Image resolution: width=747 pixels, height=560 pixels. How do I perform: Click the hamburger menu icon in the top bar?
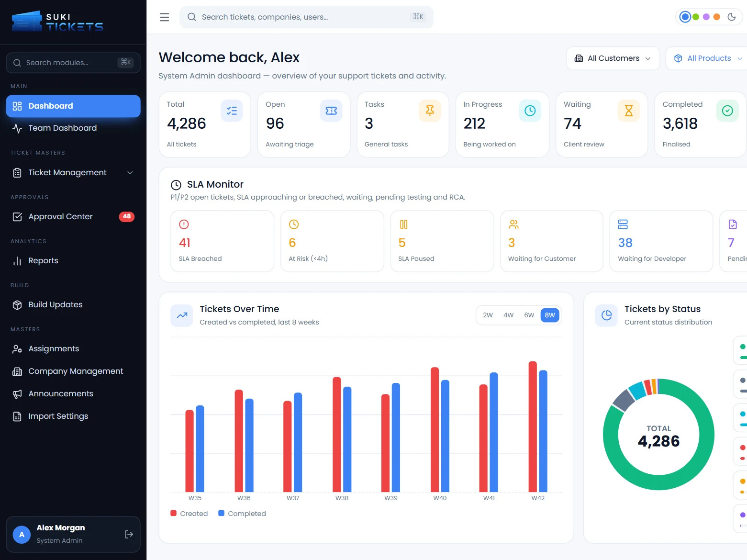(164, 17)
